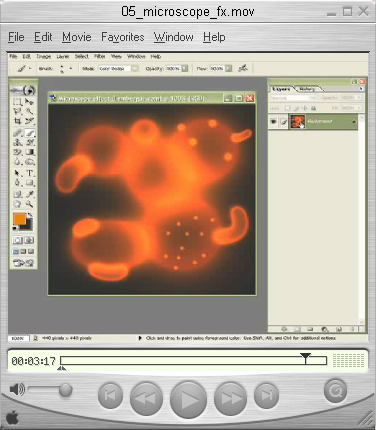
Task: Open the layer blend mode dropdown
Action: click(x=293, y=98)
